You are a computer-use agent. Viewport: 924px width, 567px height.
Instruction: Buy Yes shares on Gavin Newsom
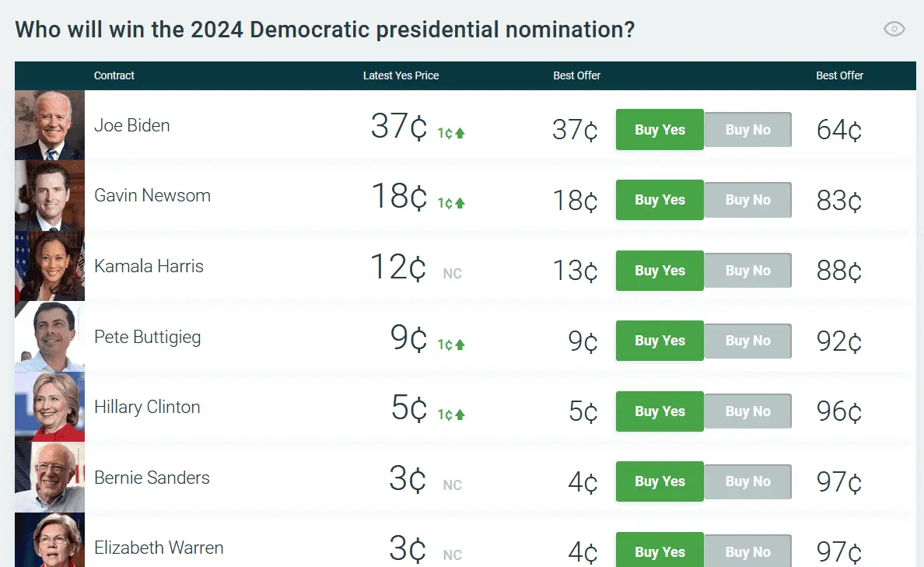(660, 200)
